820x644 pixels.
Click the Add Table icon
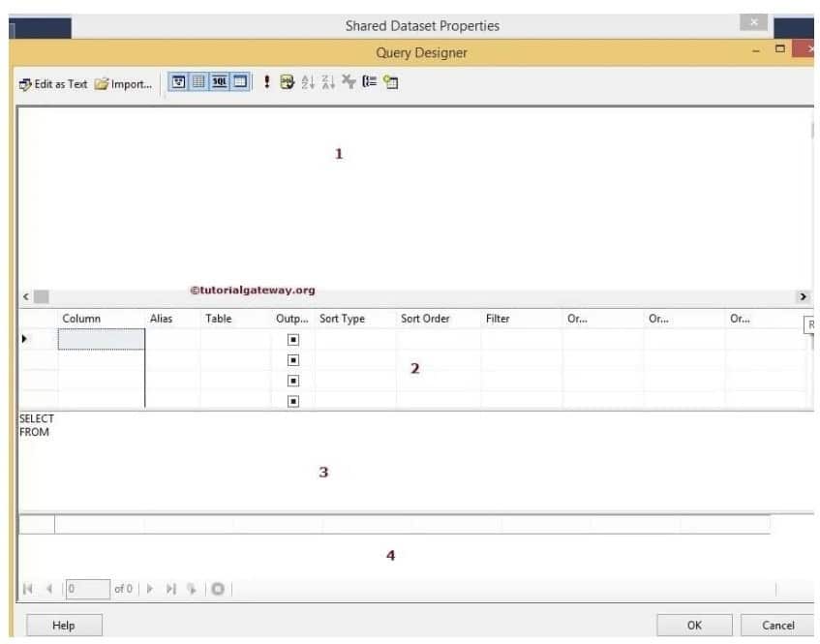[x=390, y=83]
